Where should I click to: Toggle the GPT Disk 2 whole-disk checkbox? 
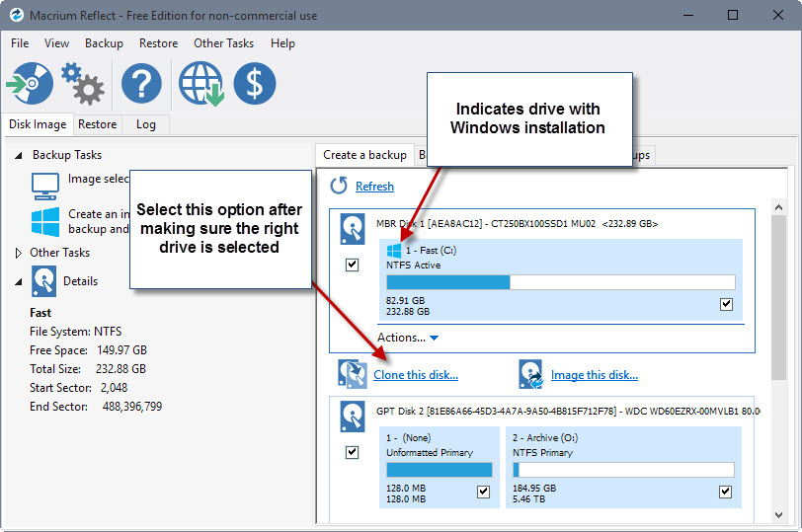point(352,452)
